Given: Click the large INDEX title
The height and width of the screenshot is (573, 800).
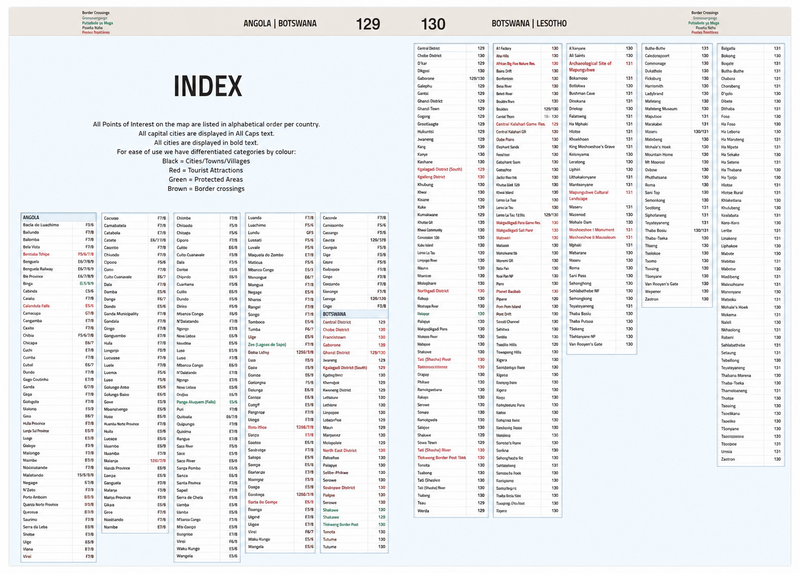Looking at the screenshot, I should [208, 86].
